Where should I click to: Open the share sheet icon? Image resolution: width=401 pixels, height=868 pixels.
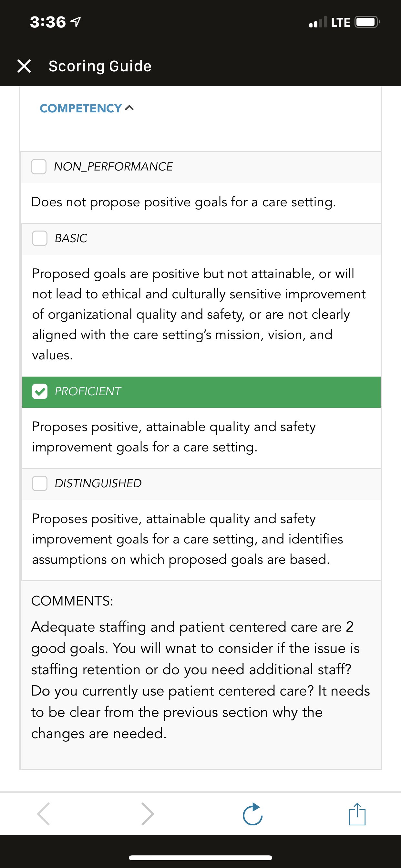pos(357,814)
